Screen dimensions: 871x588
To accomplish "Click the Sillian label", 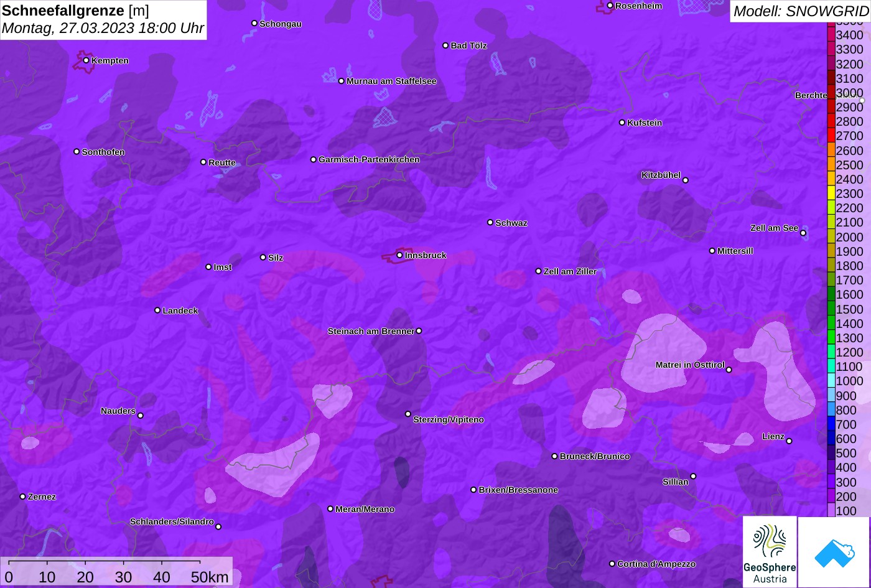I will (x=676, y=482).
